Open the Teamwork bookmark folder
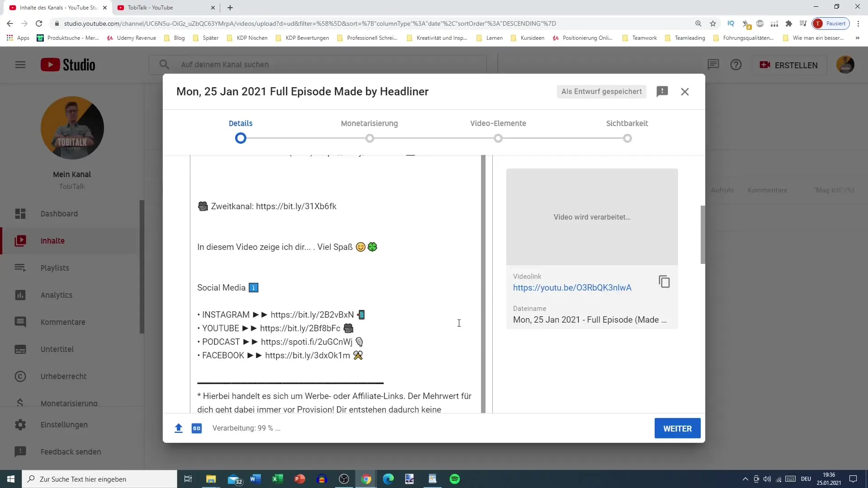 pos(640,38)
